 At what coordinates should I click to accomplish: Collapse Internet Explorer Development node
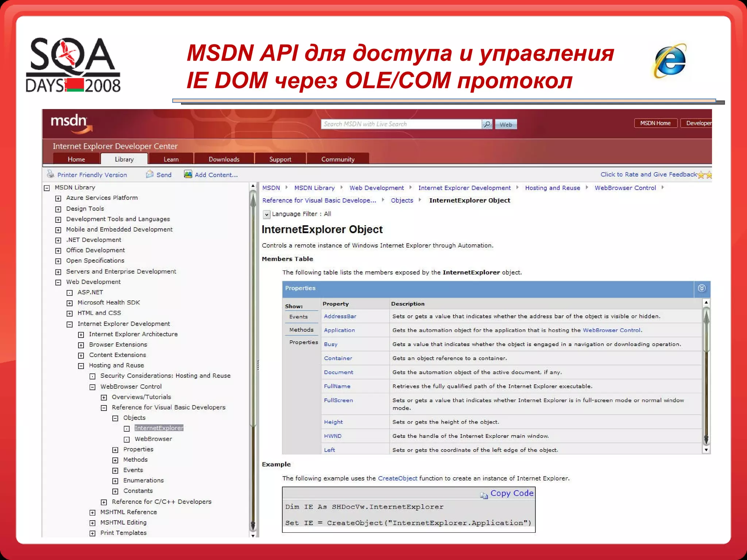70,324
